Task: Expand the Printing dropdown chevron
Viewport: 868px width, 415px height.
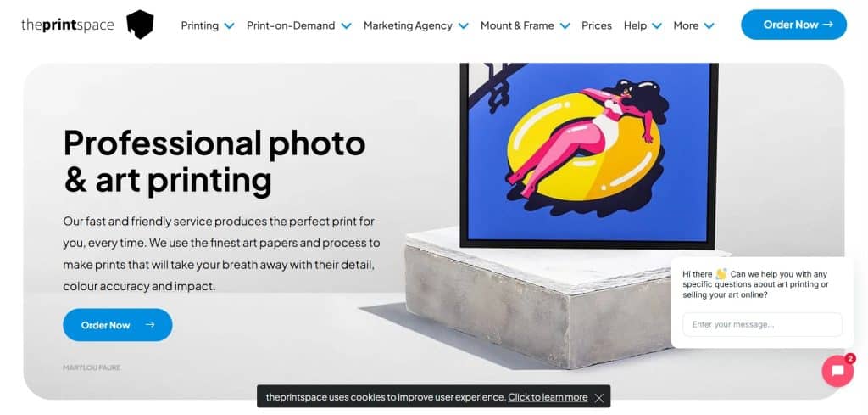Action: pos(229,25)
